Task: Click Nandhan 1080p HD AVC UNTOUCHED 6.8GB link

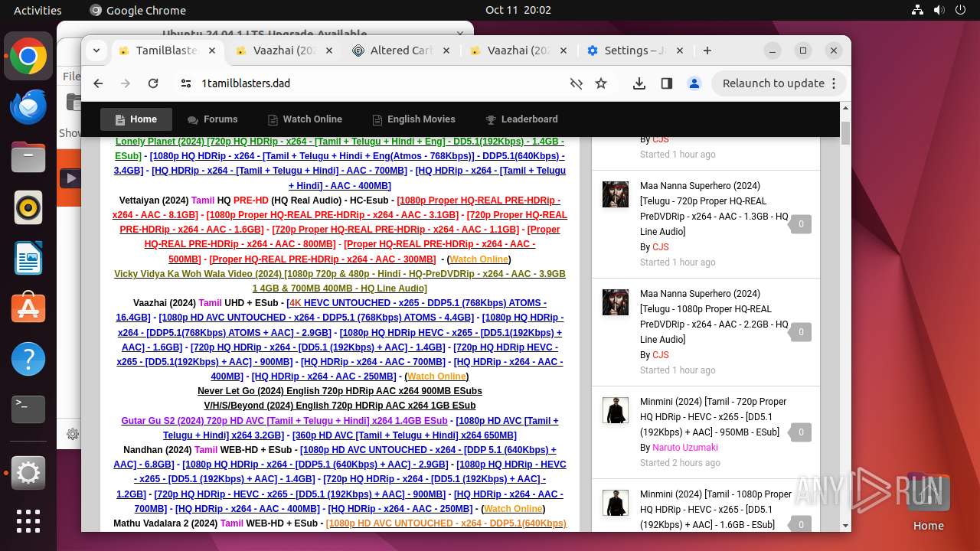Action: pyautogui.click(x=335, y=458)
